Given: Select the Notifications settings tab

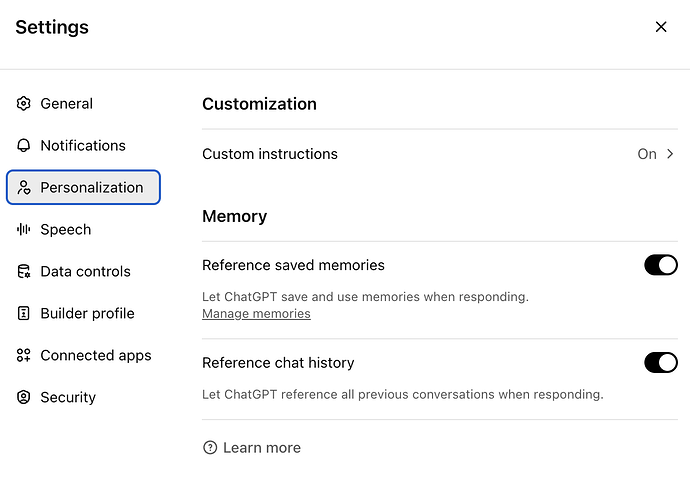Looking at the screenshot, I should point(83,146).
